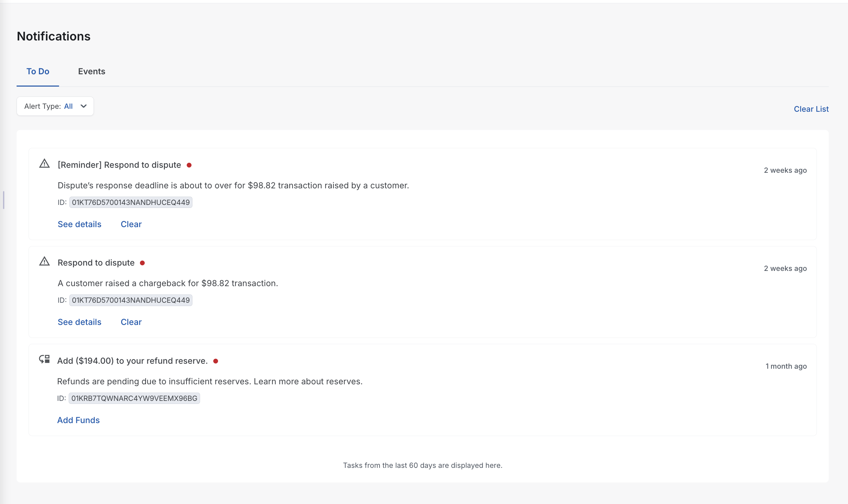The image size is (848, 504).
Task: Click 'Tasks from the last 60 days' footer note
Action: coord(423,465)
